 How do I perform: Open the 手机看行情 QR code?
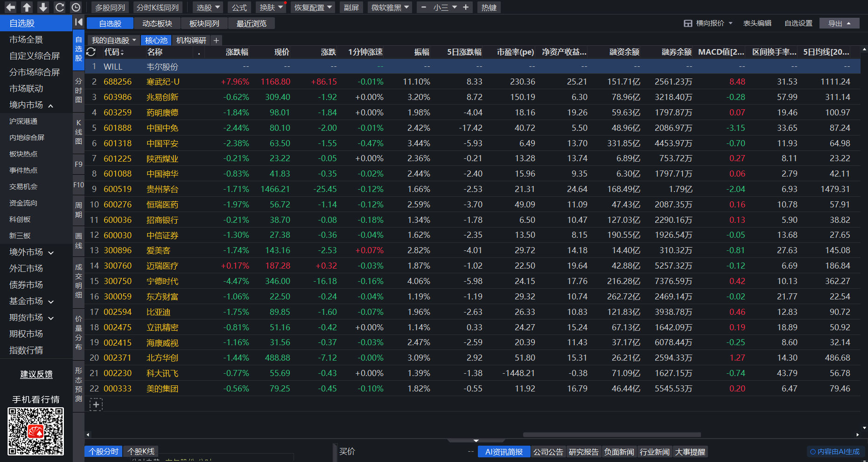tap(35, 431)
